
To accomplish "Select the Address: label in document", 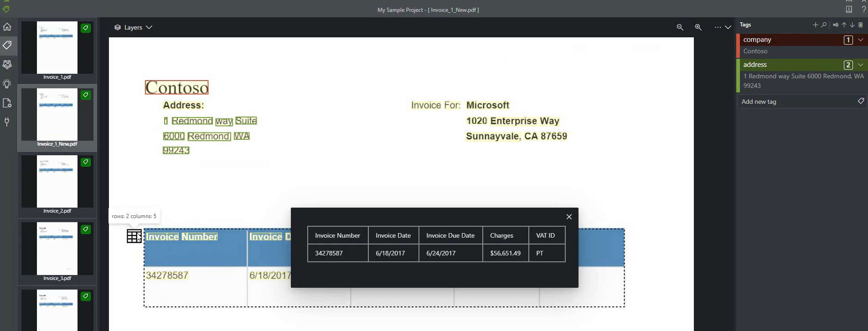I will [184, 105].
